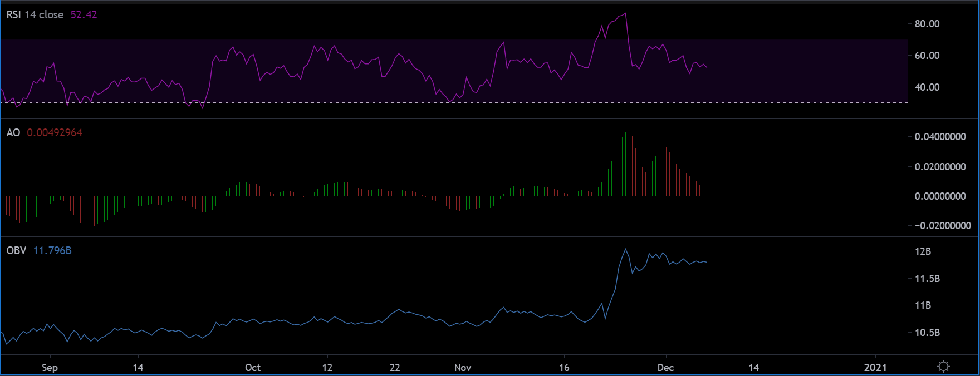Screen dimensions: 980x376
Task: Click the Sep date on time axis
Action: pos(50,368)
